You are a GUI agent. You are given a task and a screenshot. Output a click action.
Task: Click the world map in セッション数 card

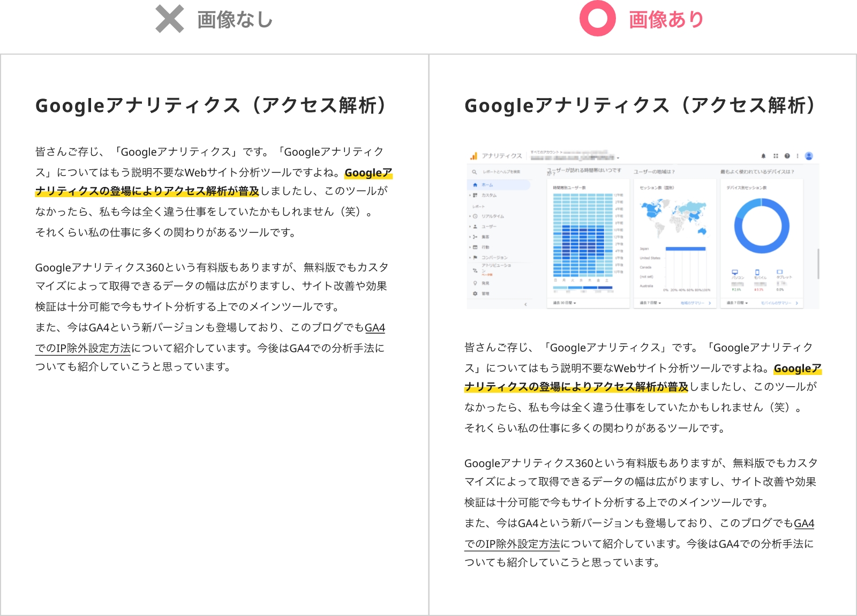coord(673,219)
